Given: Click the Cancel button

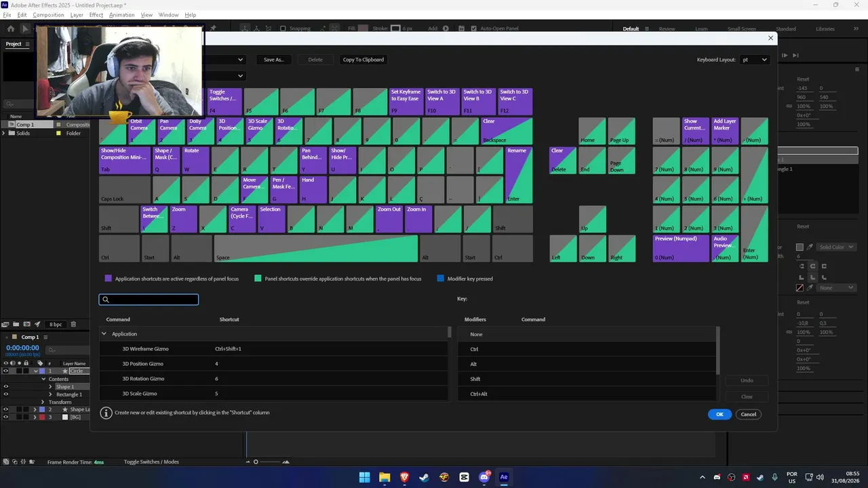Looking at the screenshot, I should (749, 414).
